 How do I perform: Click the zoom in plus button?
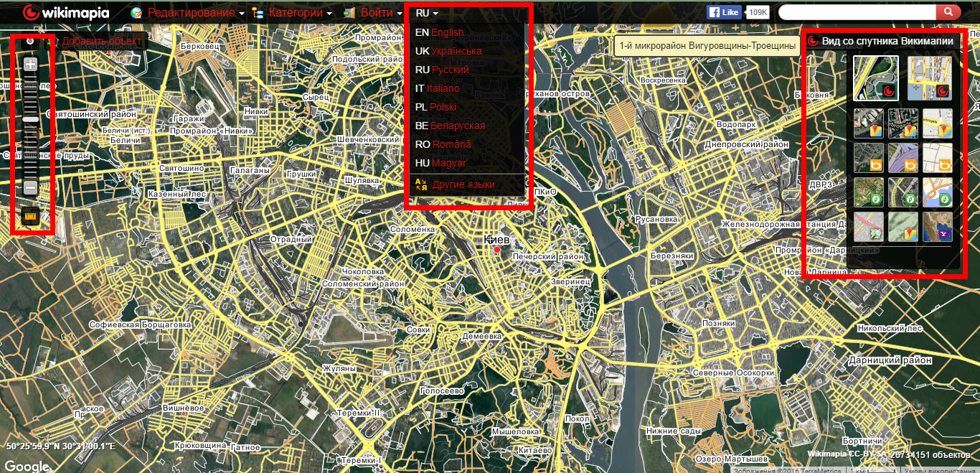pos(30,65)
